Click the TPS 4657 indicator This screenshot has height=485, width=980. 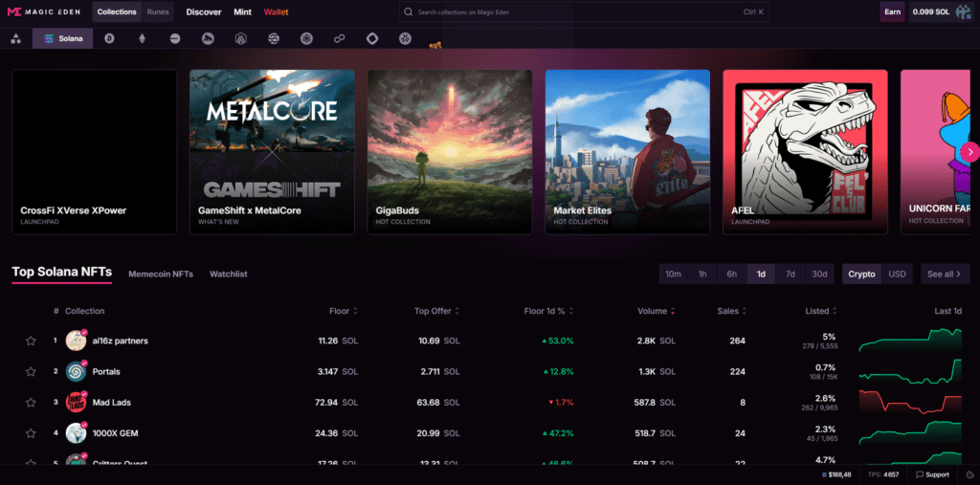883,475
